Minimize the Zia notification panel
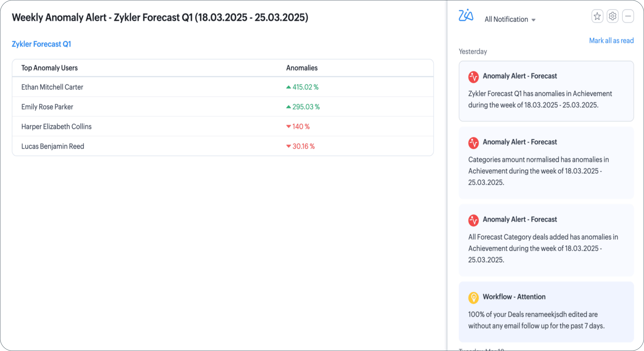 pyautogui.click(x=628, y=16)
